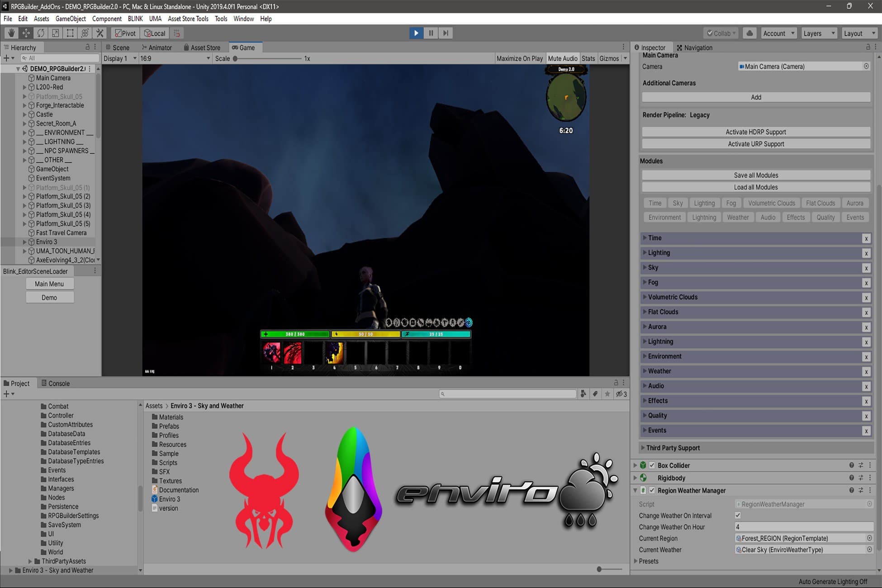The image size is (882, 588).
Task: Open the Layers dropdown
Action: (x=819, y=33)
